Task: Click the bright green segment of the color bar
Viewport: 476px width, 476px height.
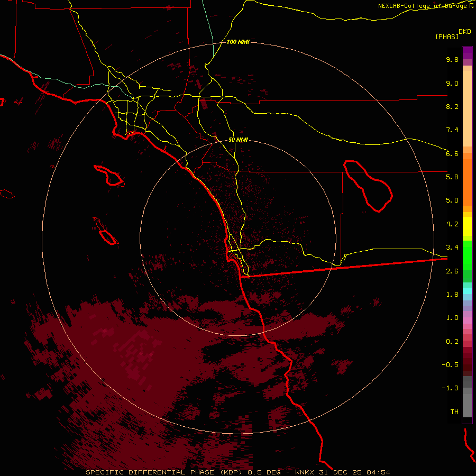Action: pyautogui.click(x=467, y=255)
